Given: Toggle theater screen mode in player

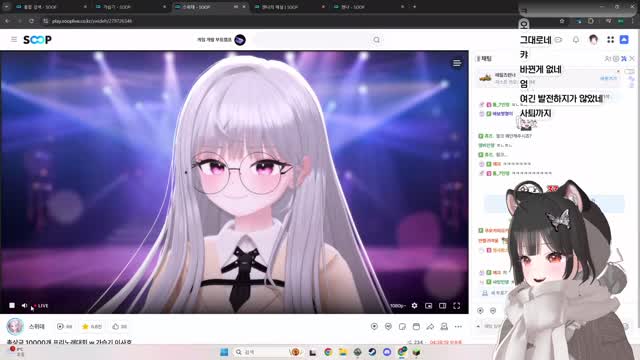Looking at the screenshot, I should point(442,306).
